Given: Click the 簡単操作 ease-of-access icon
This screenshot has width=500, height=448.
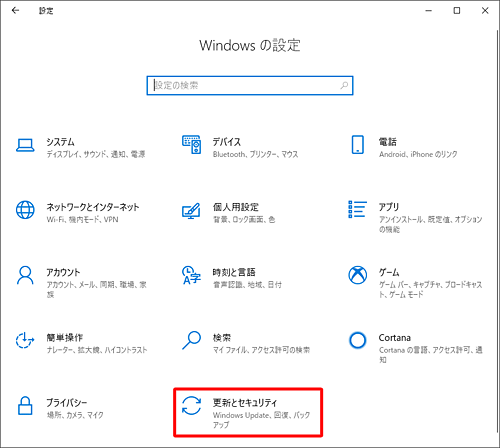Looking at the screenshot, I should [25, 340].
